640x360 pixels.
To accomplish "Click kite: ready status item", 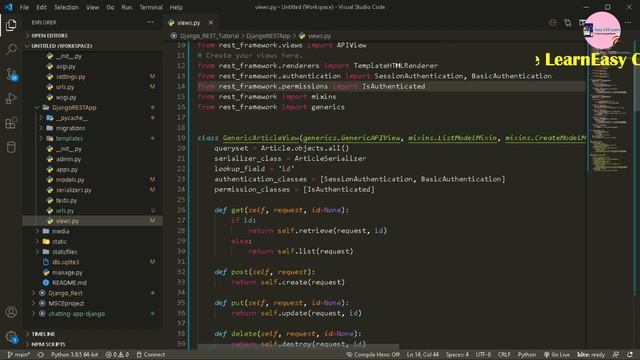I will [x=591, y=355].
